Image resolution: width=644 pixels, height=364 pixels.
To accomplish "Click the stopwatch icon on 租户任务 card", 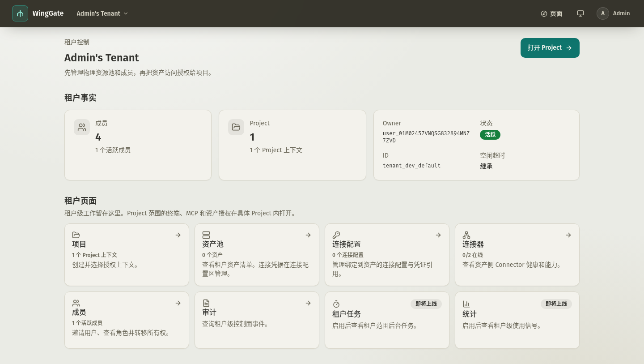I will tap(336, 304).
